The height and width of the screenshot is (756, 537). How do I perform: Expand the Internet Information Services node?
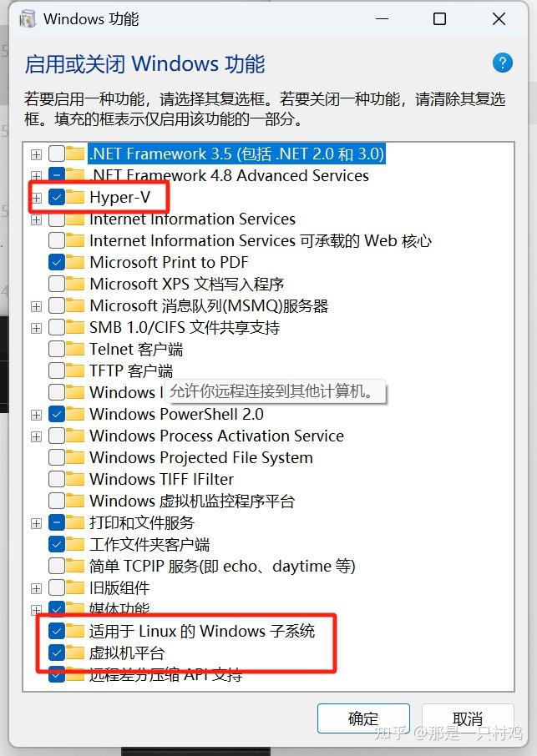click(35, 219)
